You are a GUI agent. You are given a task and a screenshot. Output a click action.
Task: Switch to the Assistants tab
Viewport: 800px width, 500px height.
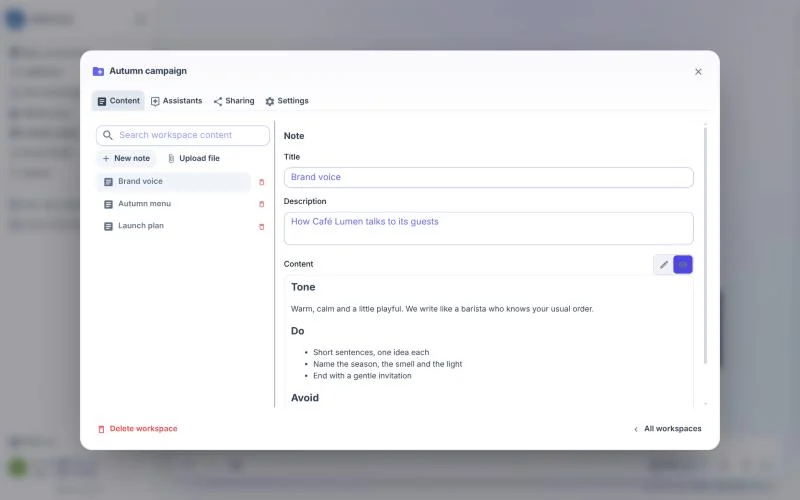pos(177,101)
